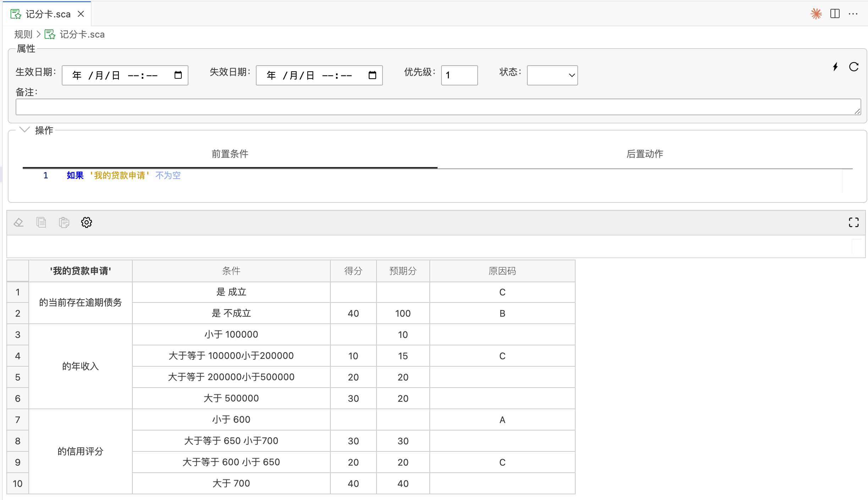Select the 的信用评分 attribute cell
The image size is (868, 500).
[x=81, y=451]
